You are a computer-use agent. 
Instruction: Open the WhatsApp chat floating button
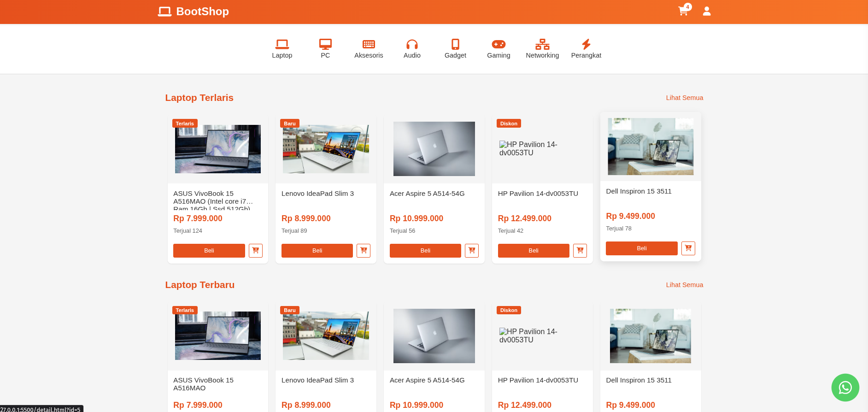coord(845,388)
